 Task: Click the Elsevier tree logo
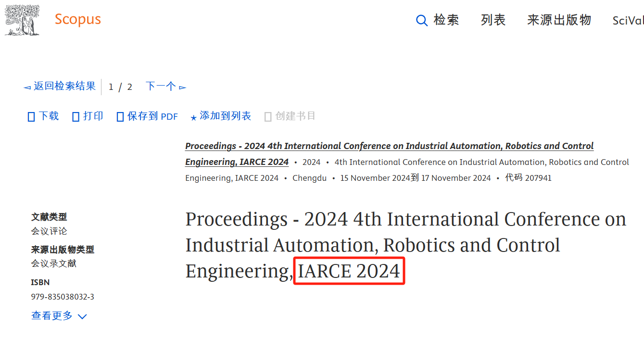click(22, 20)
